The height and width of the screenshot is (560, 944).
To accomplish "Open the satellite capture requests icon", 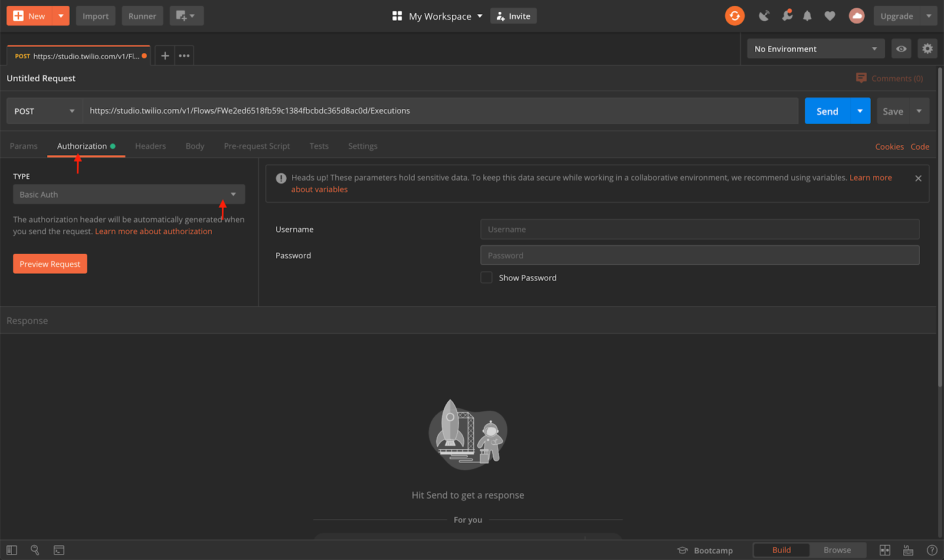I will click(764, 16).
